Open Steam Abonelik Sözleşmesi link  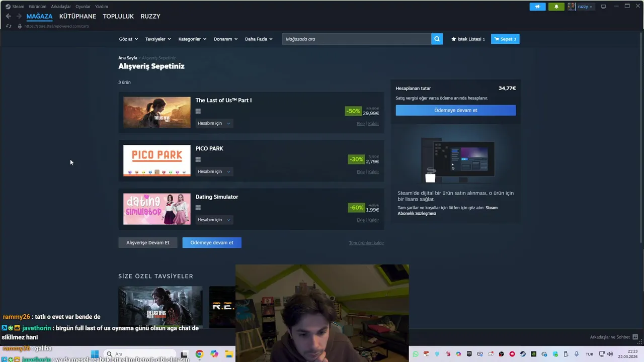448,211
